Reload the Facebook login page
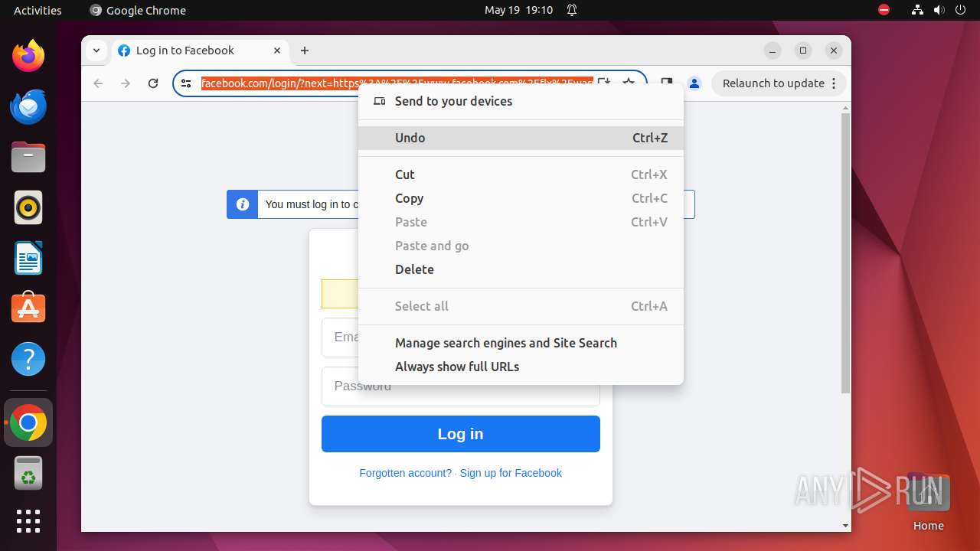This screenshot has height=551, width=980. point(153,83)
